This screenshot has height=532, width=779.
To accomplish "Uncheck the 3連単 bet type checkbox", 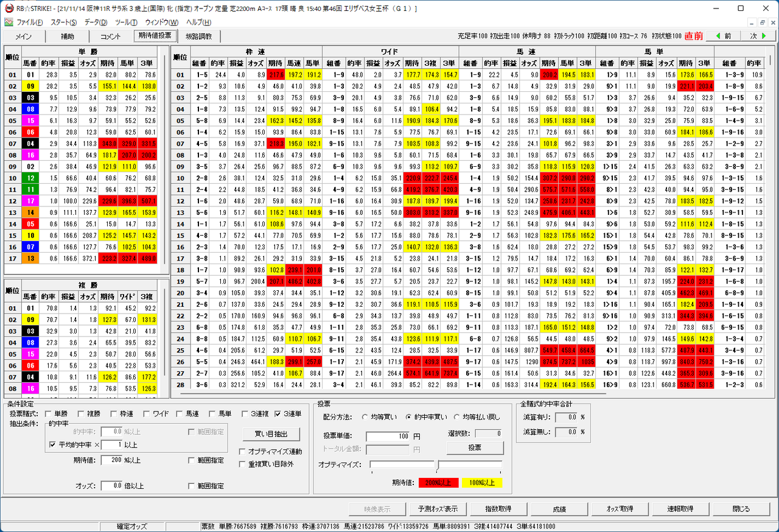I will (x=279, y=414).
